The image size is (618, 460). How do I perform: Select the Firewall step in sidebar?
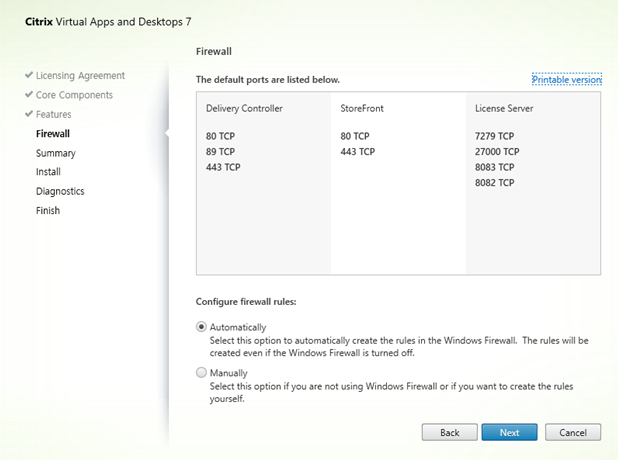(53, 134)
